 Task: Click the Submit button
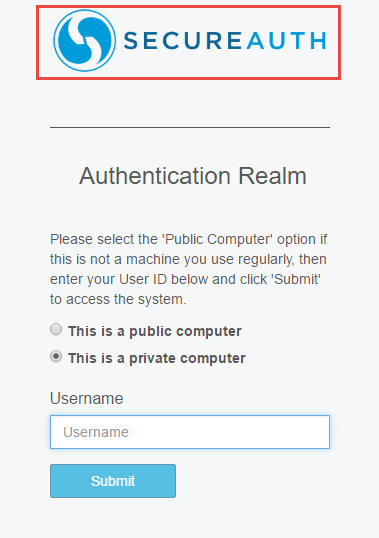click(x=113, y=481)
